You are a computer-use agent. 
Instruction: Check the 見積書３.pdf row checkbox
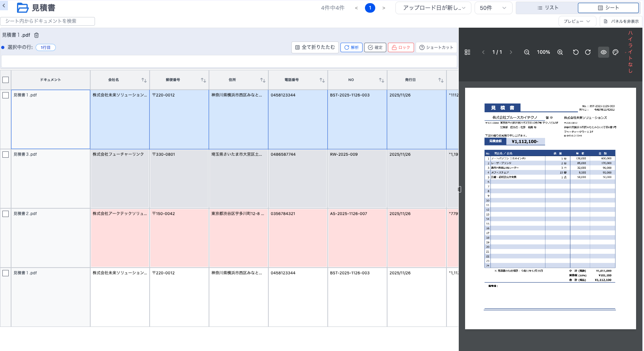6,155
